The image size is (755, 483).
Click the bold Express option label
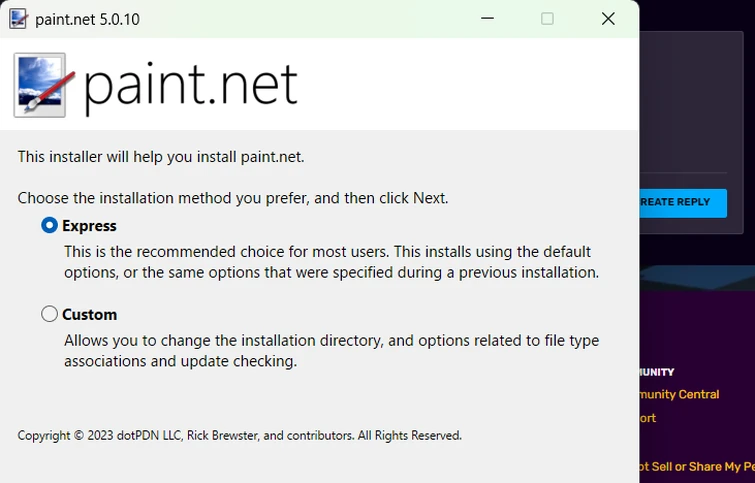click(x=89, y=226)
